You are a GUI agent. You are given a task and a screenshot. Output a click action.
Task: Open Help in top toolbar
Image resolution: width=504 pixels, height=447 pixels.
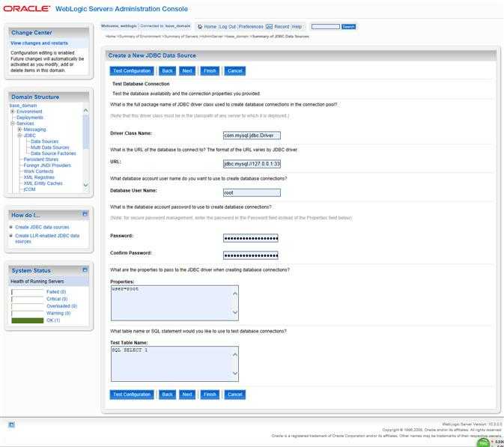click(x=297, y=27)
